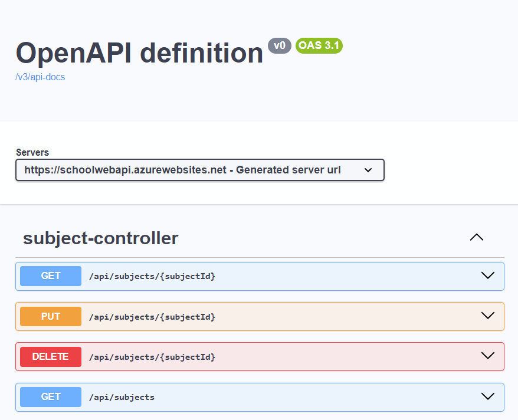The image size is (518, 420).
Task: Select the schoolwebapi server option
Action: click(x=200, y=170)
